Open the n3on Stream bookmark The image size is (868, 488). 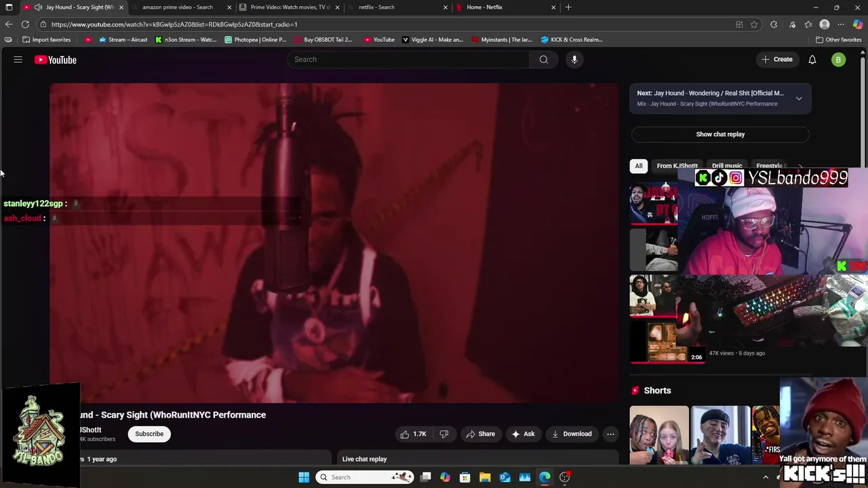tap(186, 39)
